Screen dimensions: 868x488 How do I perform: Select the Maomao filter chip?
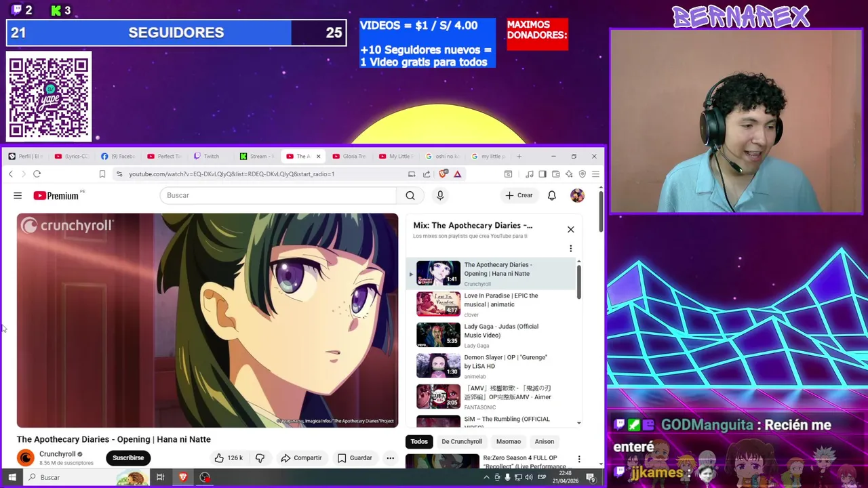click(509, 442)
